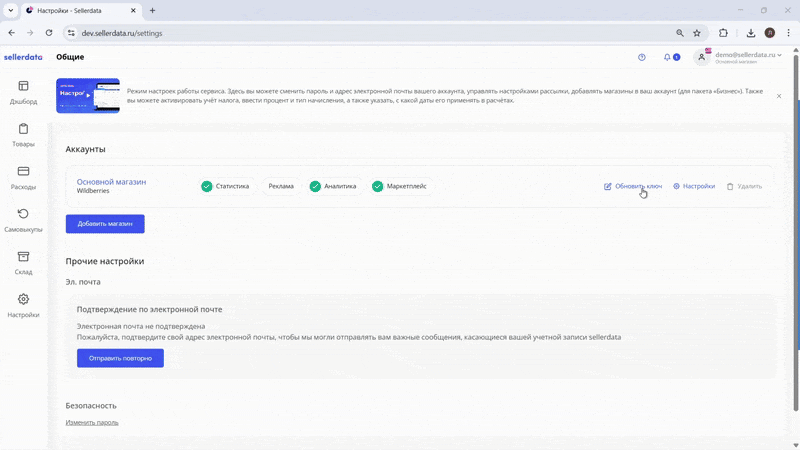Toggle the Аналитика status chip

(333, 186)
